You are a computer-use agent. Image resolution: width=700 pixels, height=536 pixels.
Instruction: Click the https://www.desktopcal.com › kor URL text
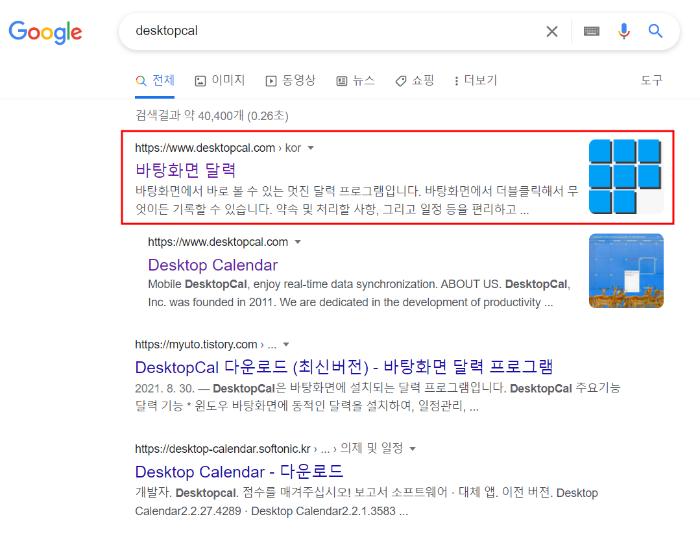(x=218, y=148)
